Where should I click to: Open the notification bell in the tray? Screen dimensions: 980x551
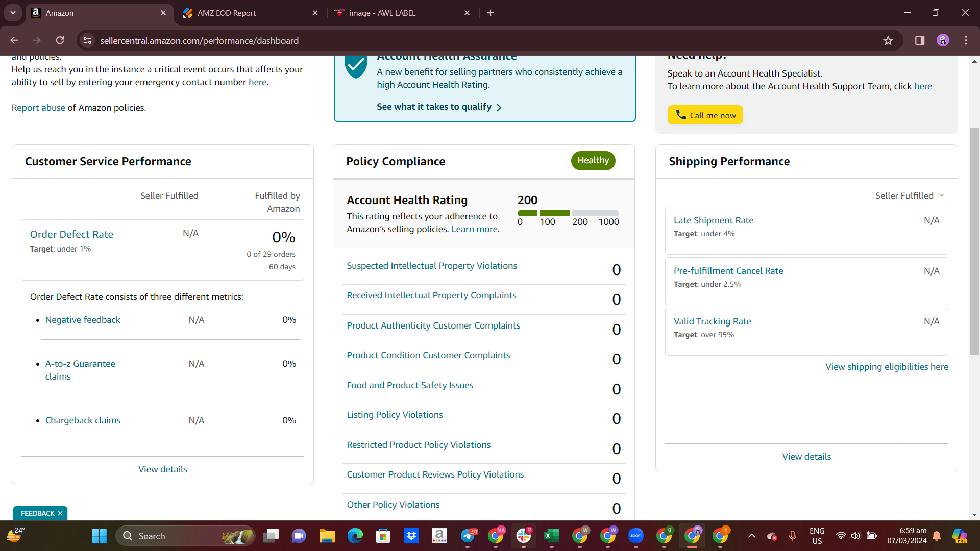tap(937, 536)
